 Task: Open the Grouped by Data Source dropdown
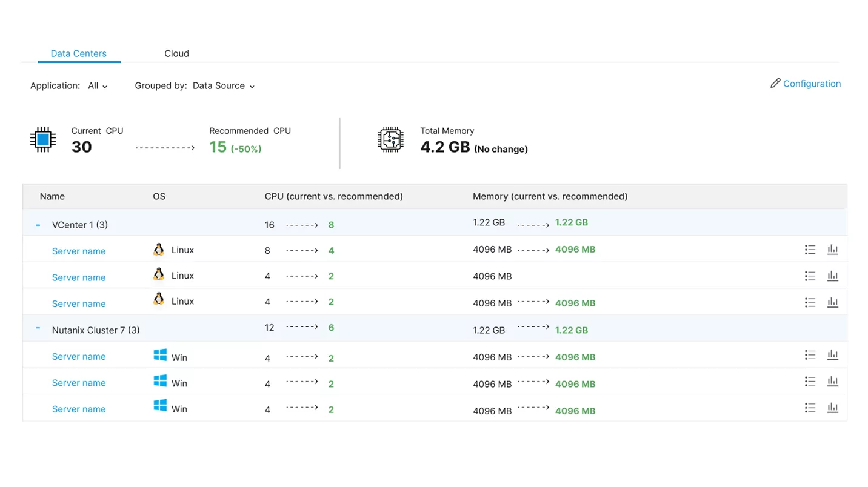coord(224,86)
